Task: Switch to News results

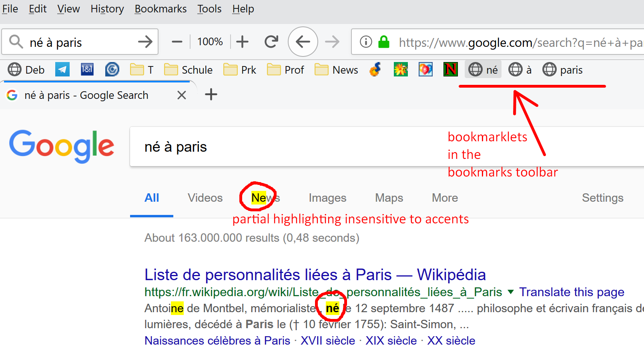Action: click(x=265, y=198)
